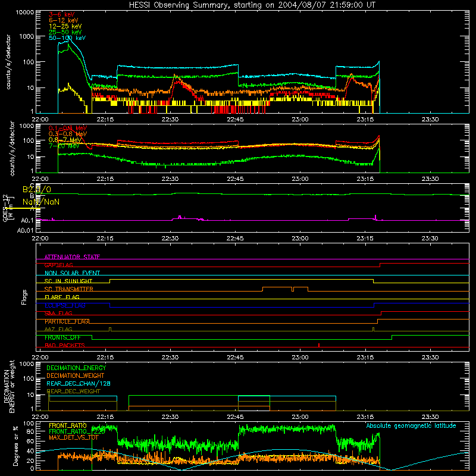Select the NaN/NaN annotation in GOES panel

pyautogui.click(x=41, y=202)
